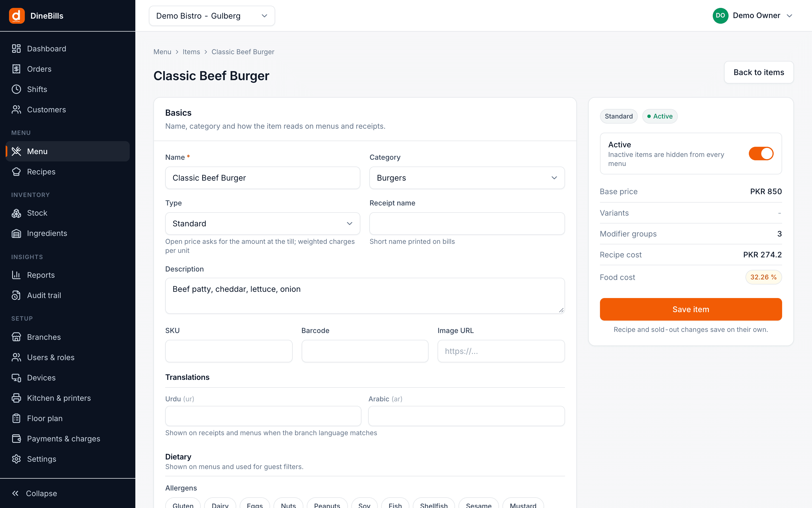Click the Reports bar chart icon

pyautogui.click(x=16, y=275)
